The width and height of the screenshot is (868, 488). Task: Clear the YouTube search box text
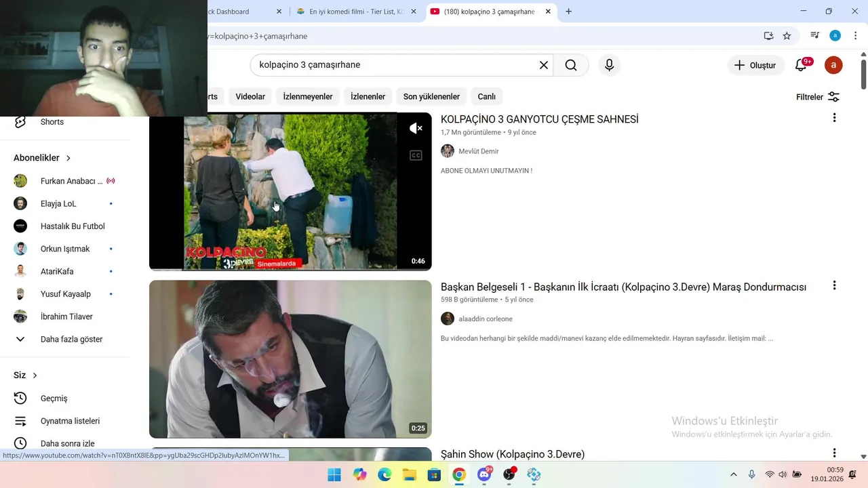tap(544, 65)
